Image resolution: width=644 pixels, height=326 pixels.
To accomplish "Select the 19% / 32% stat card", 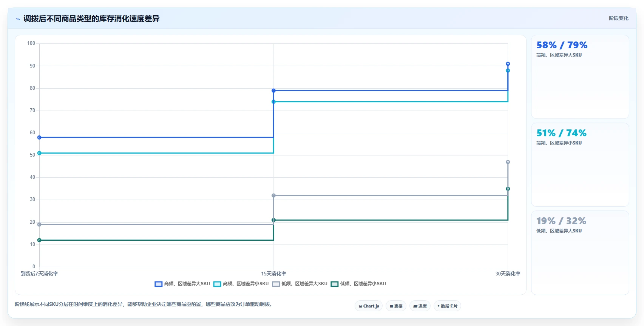I will coord(580,253).
